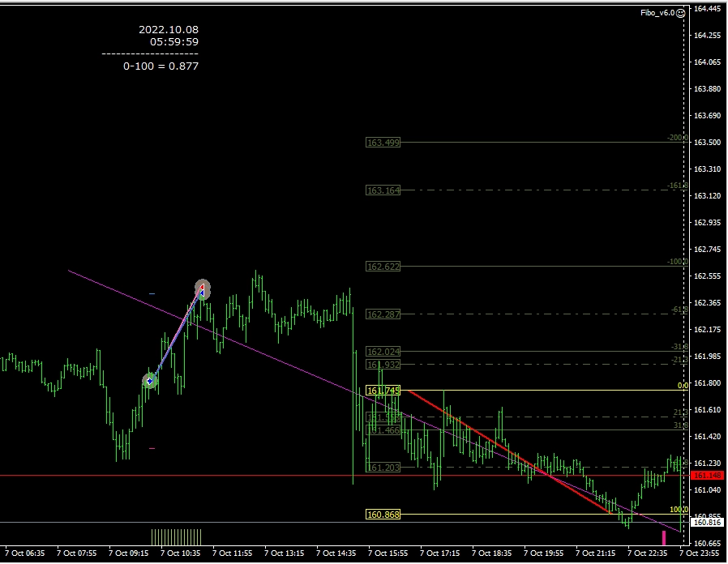Click the yellow 161.745 Fibonacci label
Image resolution: width=728 pixels, height=564 pixels.
(383, 391)
